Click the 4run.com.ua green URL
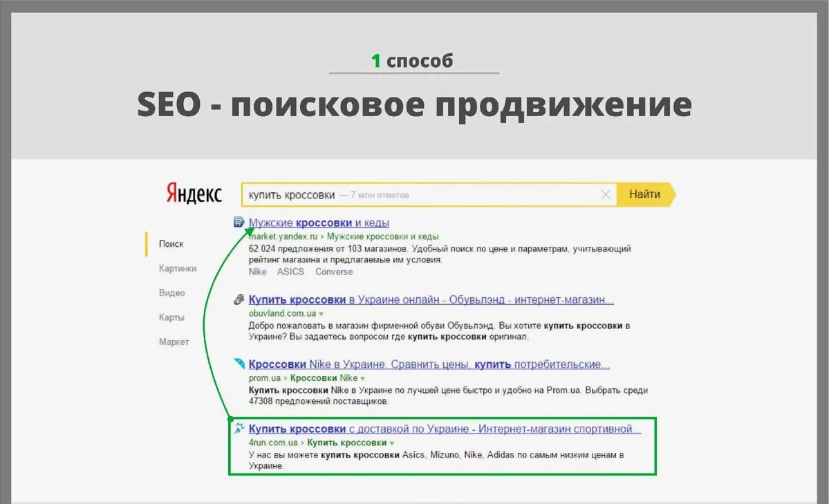This screenshot has height=504, width=829. coord(273,442)
